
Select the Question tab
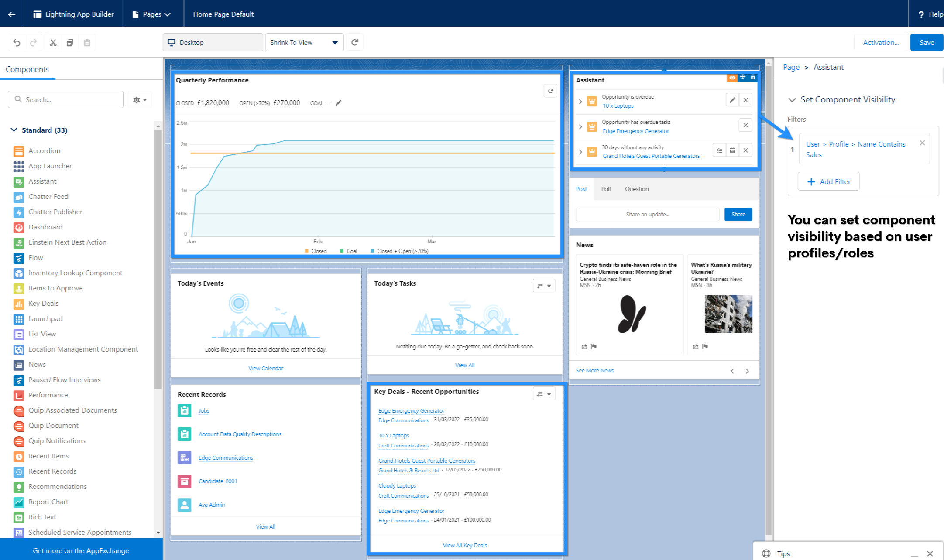[637, 189]
